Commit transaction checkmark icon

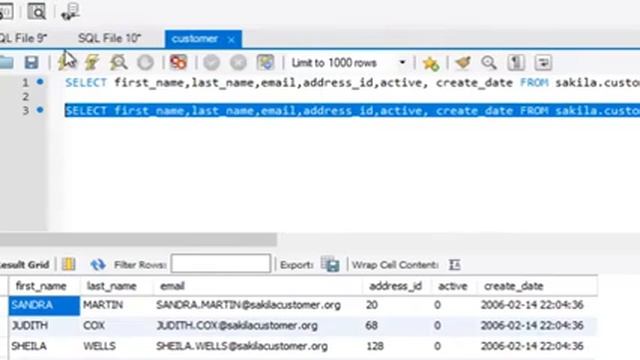click(211, 62)
